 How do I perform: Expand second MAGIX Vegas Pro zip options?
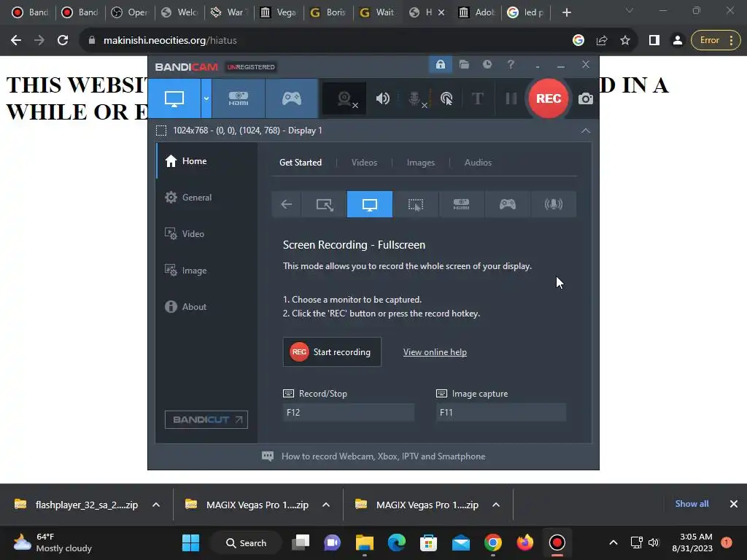[x=496, y=505]
